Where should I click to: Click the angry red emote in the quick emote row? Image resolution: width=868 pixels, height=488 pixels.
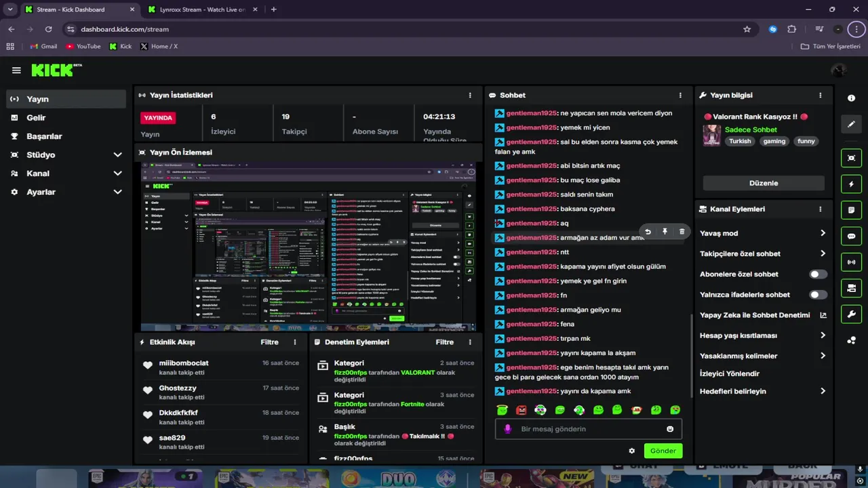pyautogui.click(x=521, y=410)
